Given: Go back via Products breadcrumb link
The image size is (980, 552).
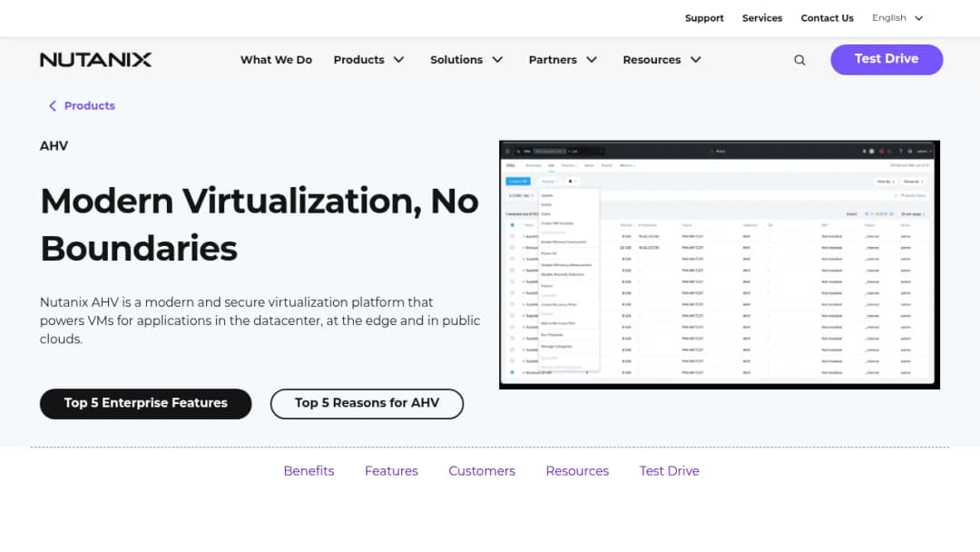Looking at the screenshot, I should point(89,105).
